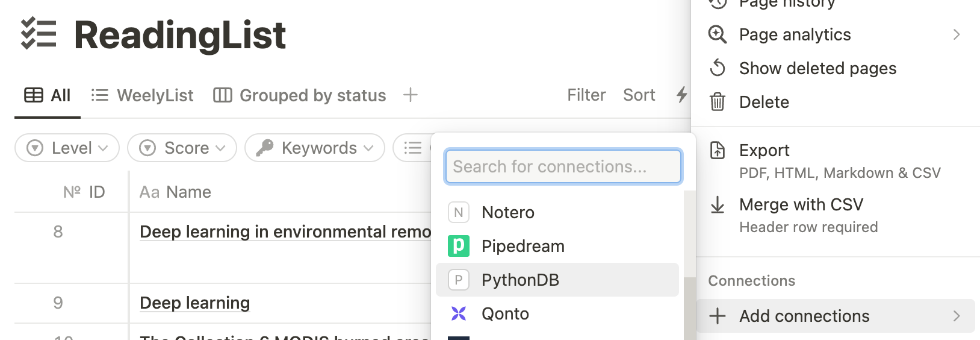This screenshot has width=980, height=340.
Task: Open Deep learning in environmental remote sensing page
Action: pos(285,231)
